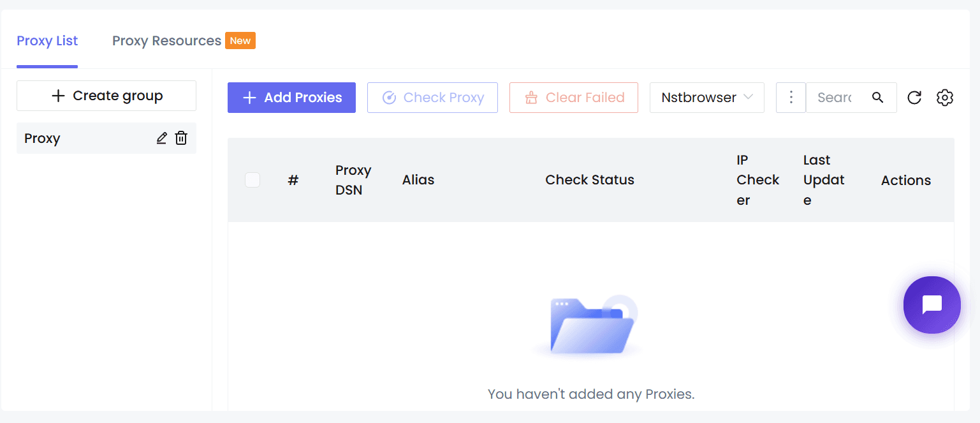Image resolution: width=980 pixels, height=423 pixels.
Task: Click the Add Proxies button
Action: pos(291,98)
